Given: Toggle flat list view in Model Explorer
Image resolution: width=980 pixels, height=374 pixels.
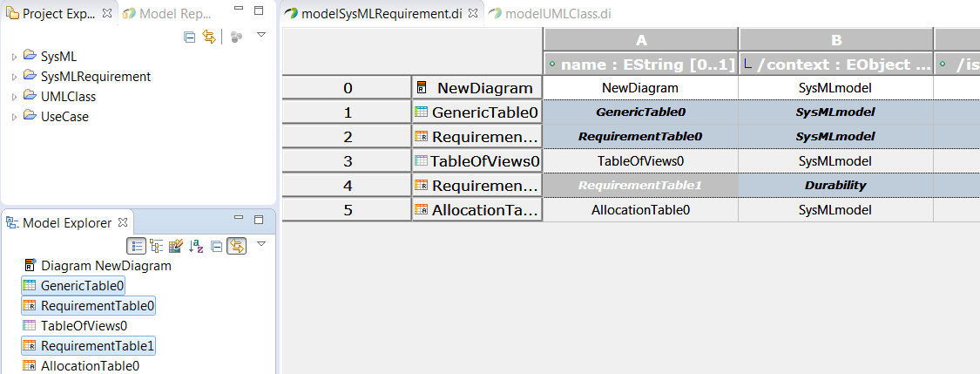Looking at the screenshot, I should coord(136,247).
